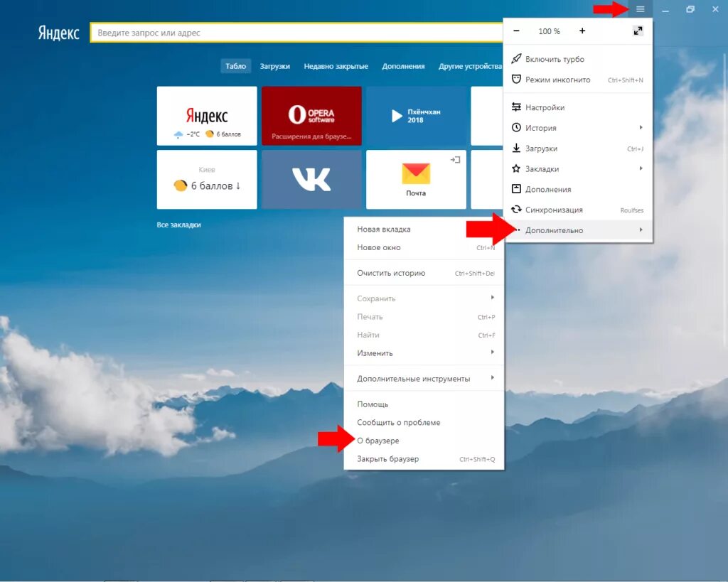This screenshot has height=582, width=728.
Task: Expand the Сохранить submenu arrow
Action: tap(492, 298)
